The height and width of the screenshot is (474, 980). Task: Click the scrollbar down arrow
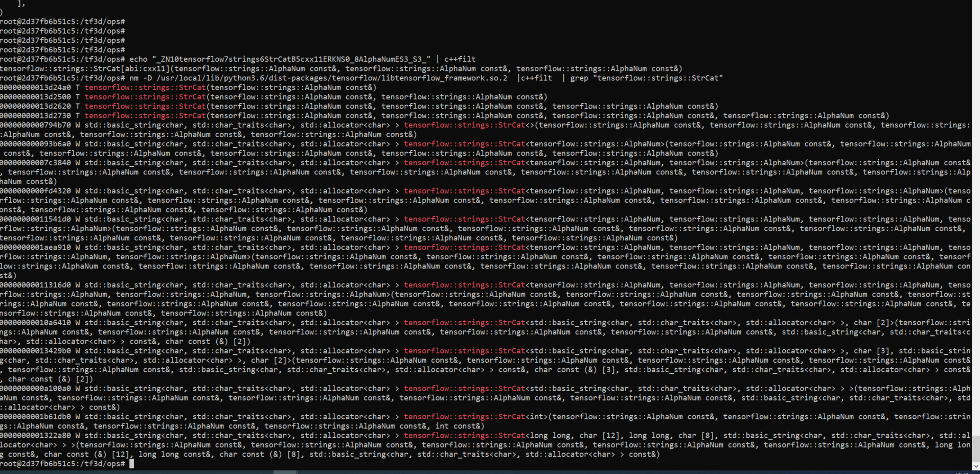click(976, 466)
